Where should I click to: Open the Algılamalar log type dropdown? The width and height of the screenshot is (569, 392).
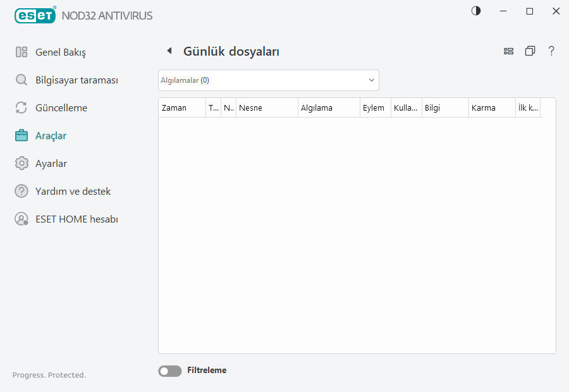(268, 80)
